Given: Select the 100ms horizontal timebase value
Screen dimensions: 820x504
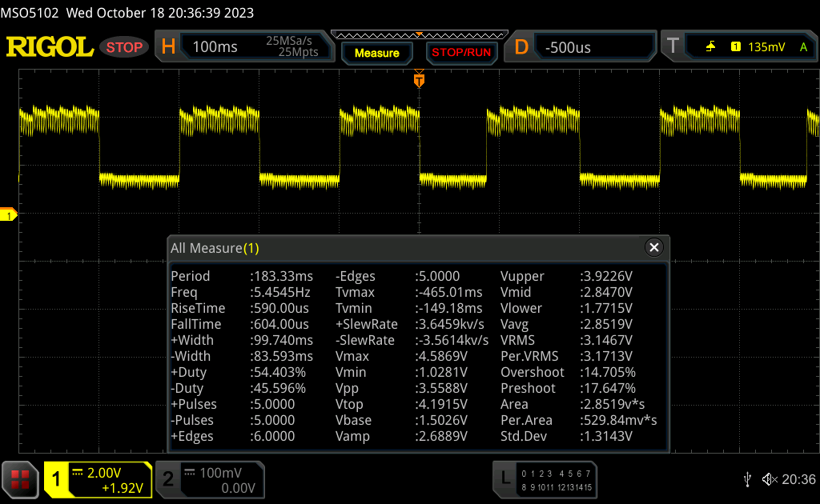Looking at the screenshot, I should click(x=215, y=47).
